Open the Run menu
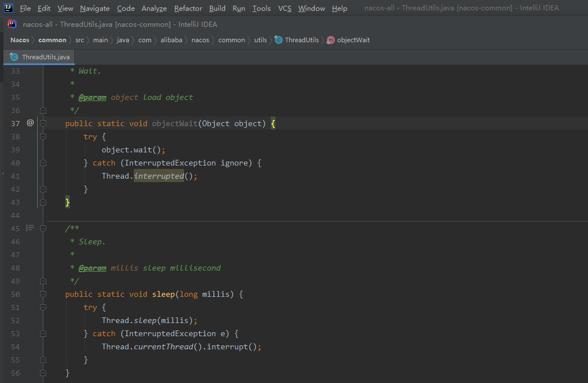Viewport: 588px width, 383px height. click(238, 8)
